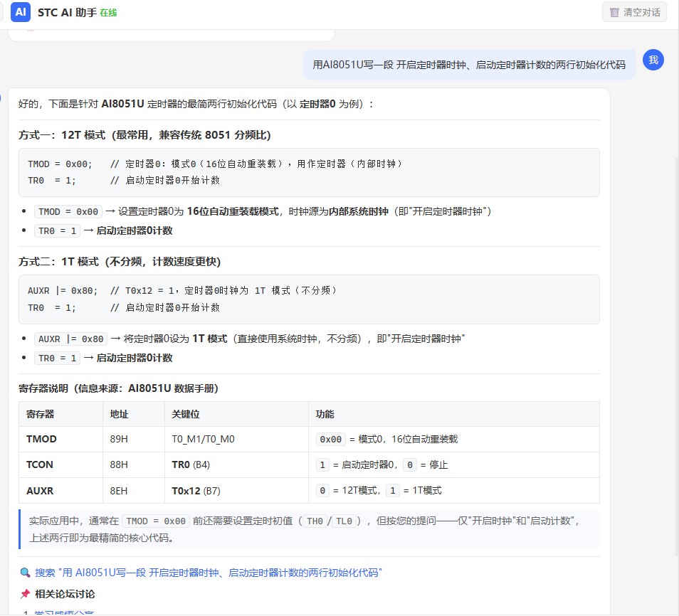Click the TH0 inline code in note
The image size is (679, 616).
[315, 521]
